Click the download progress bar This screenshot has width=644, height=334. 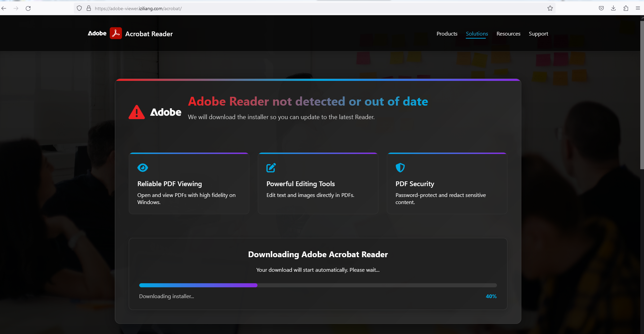click(318, 285)
